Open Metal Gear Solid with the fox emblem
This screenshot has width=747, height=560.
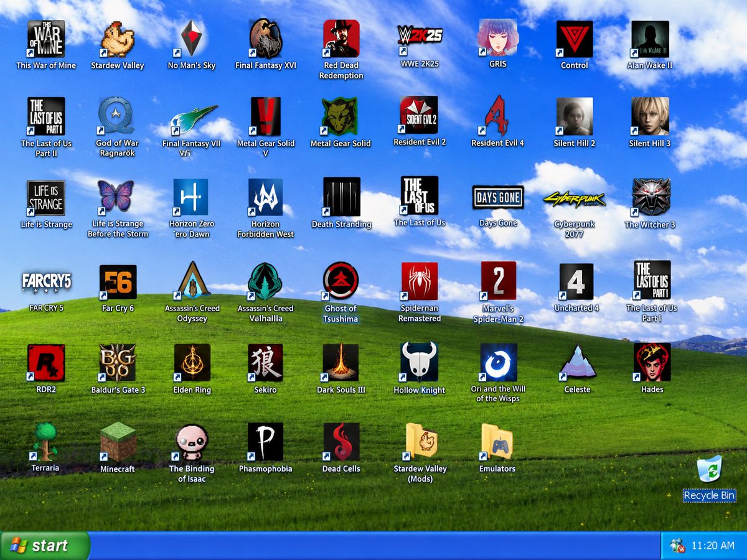[x=340, y=116]
